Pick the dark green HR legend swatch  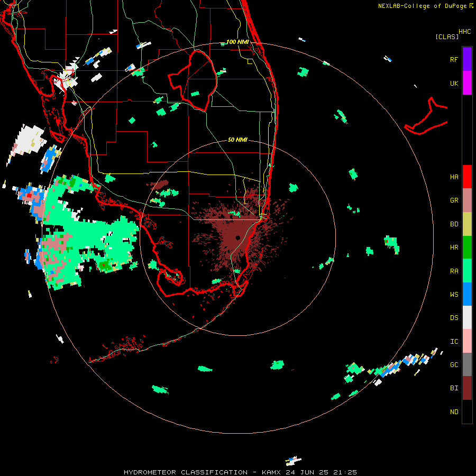tap(467, 247)
